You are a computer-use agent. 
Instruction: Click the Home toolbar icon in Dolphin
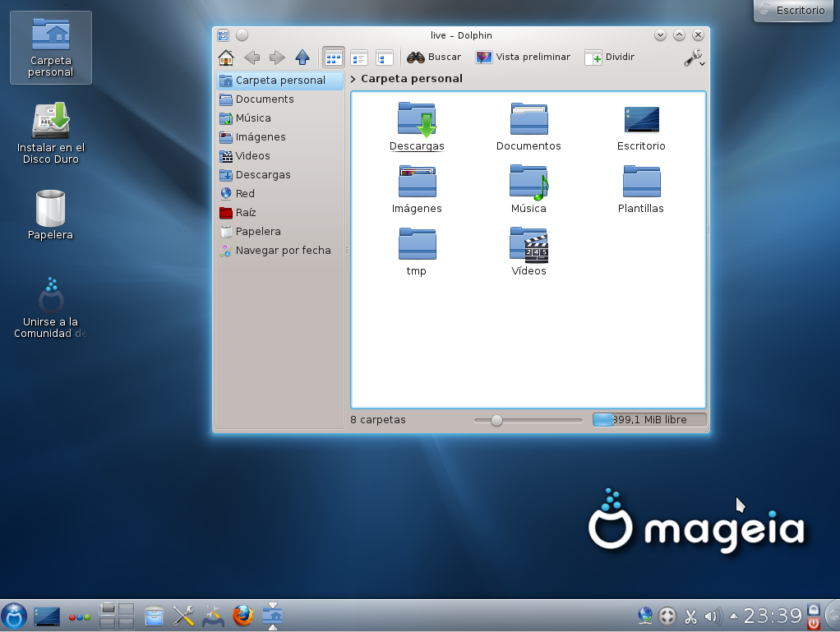tap(226, 58)
